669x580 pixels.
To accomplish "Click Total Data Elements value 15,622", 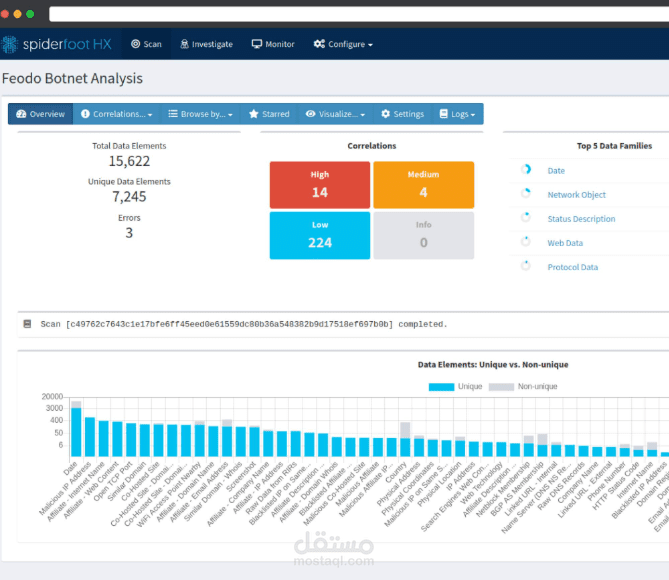I will 129,161.
